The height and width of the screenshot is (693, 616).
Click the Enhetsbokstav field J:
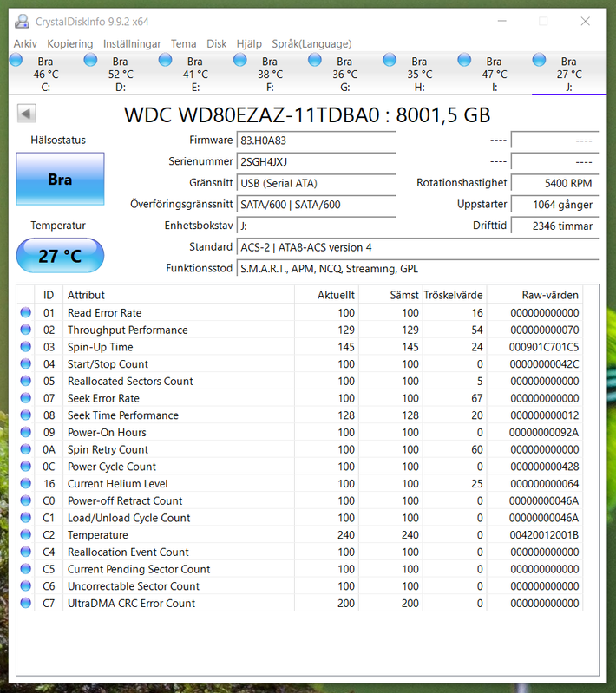(316, 226)
